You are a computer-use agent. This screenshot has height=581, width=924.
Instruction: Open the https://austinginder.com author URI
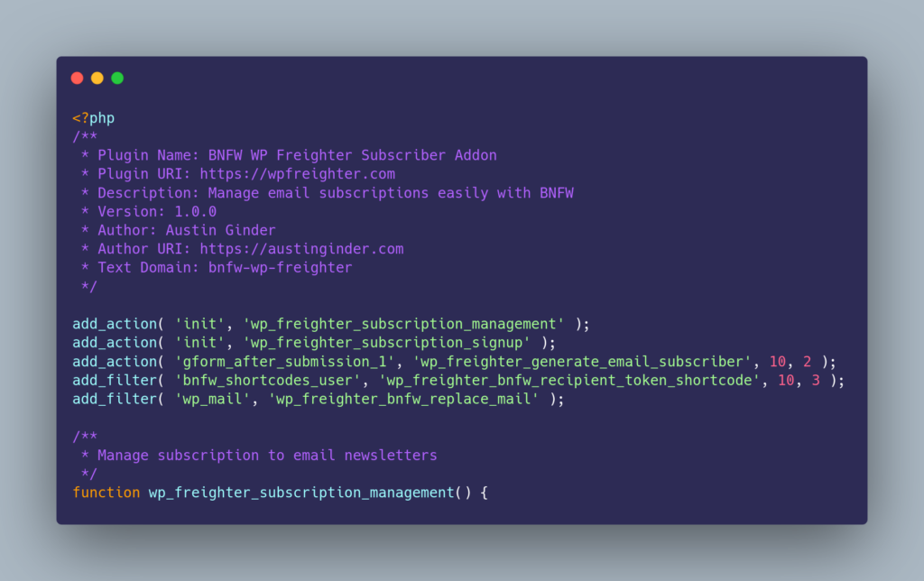(x=301, y=249)
